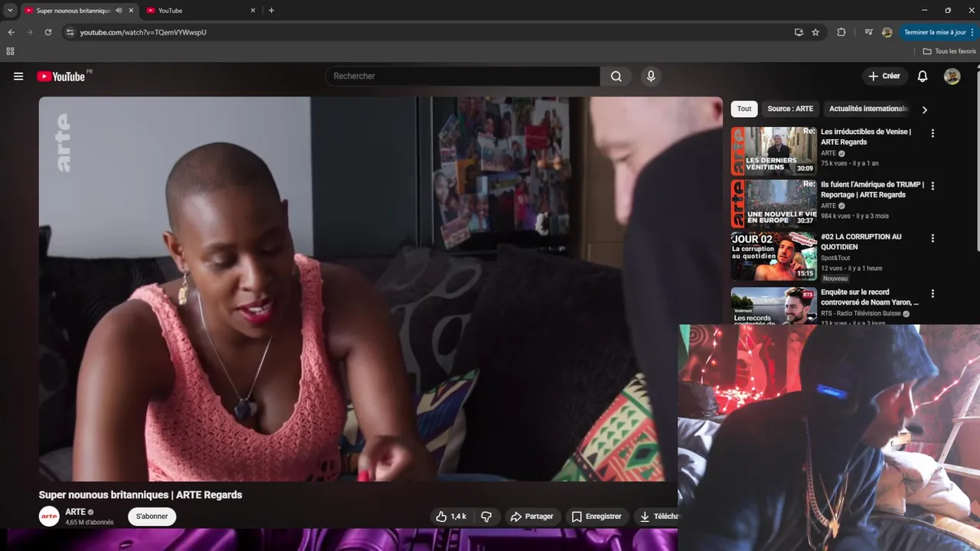
Task: Open options for Ils fuient l'Amérique video
Action: (x=932, y=186)
